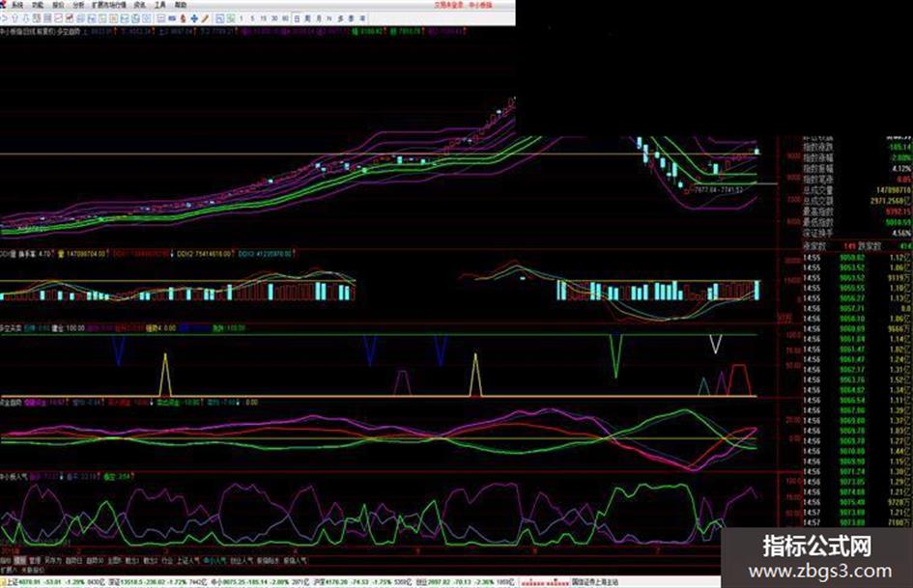
Task: Switch to the 管理 bottom tab
Action: point(35,561)
